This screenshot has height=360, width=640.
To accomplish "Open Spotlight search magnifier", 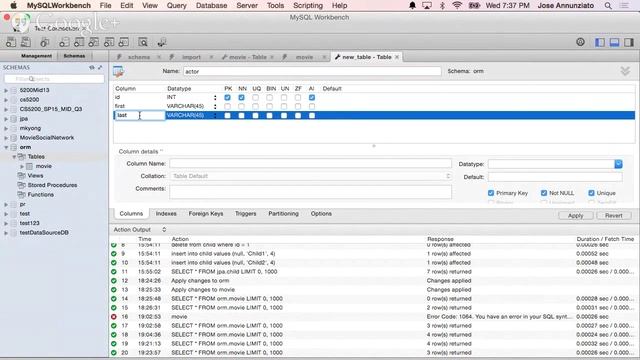I will click(608, 5).
